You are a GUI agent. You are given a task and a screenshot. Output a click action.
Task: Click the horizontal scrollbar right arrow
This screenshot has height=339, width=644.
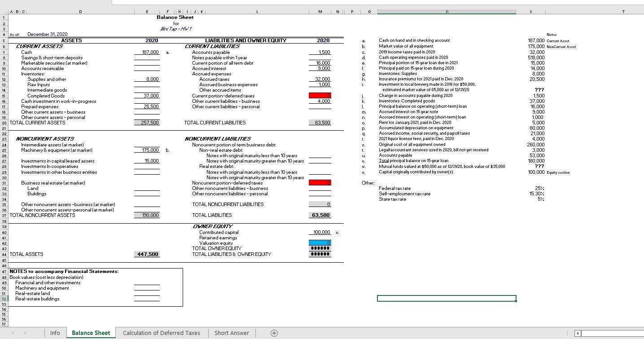[x=640, y=333]
